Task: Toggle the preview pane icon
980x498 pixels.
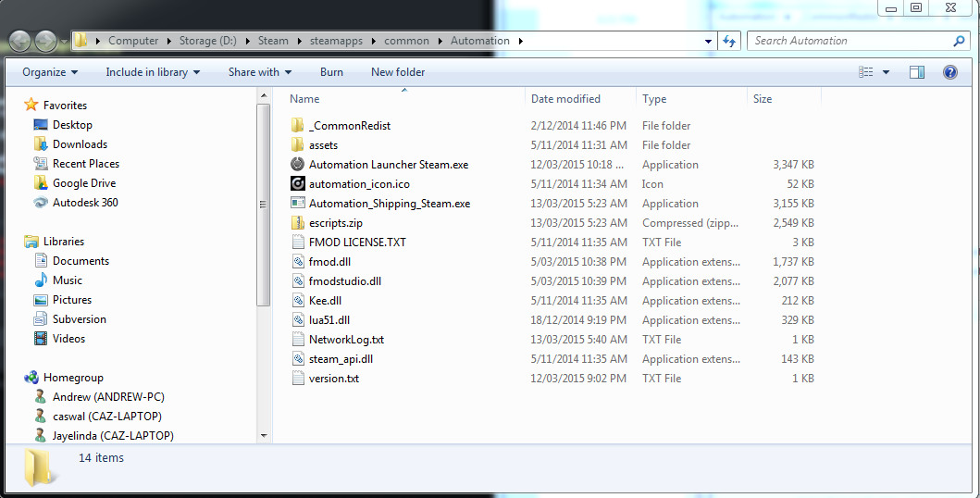Action: [x=917, y=72]
